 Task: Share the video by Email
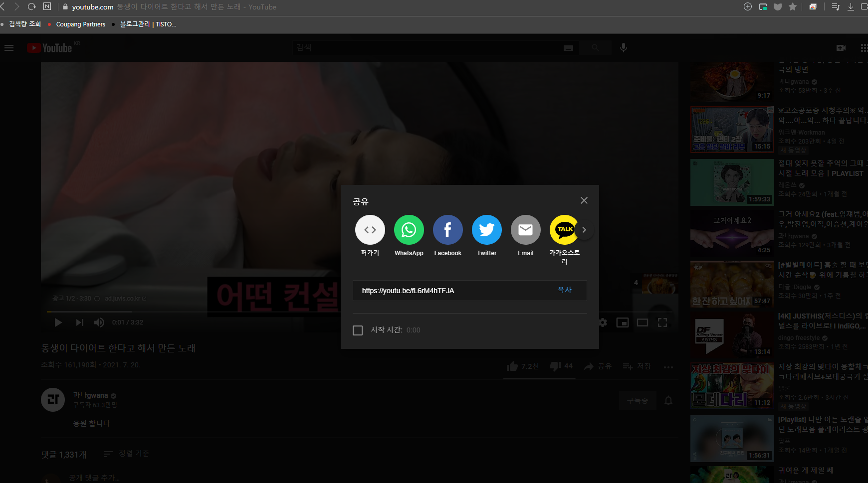pos(525,230)
